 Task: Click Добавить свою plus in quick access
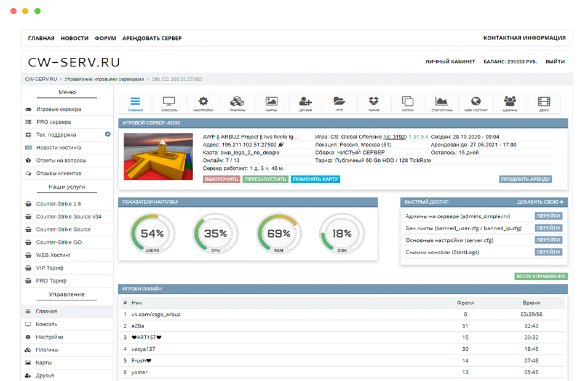click(x=540, y=202)
